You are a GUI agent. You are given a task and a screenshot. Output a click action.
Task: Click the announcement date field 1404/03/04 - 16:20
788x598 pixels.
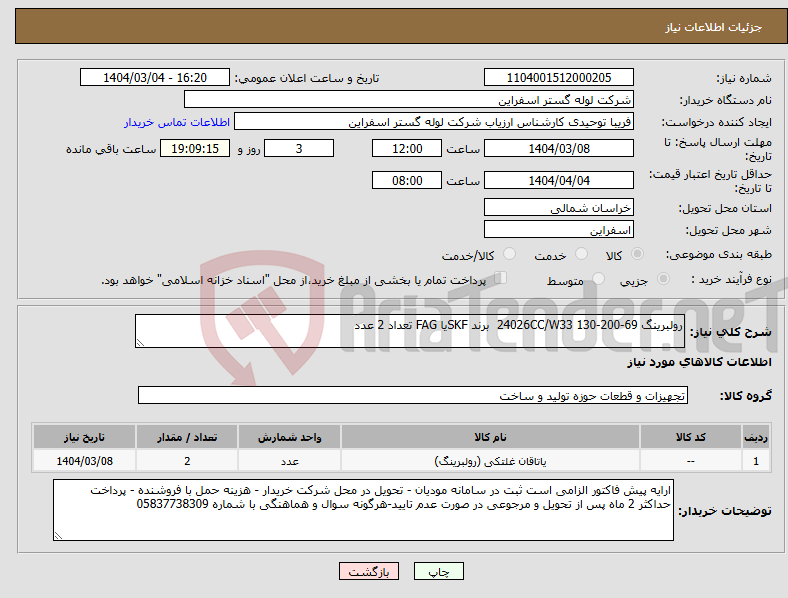click(x=155, y=77)
